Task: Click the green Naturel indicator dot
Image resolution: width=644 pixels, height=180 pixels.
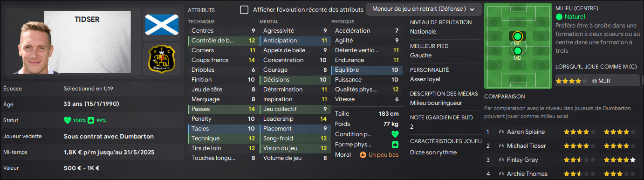Action: click(559, 17)
